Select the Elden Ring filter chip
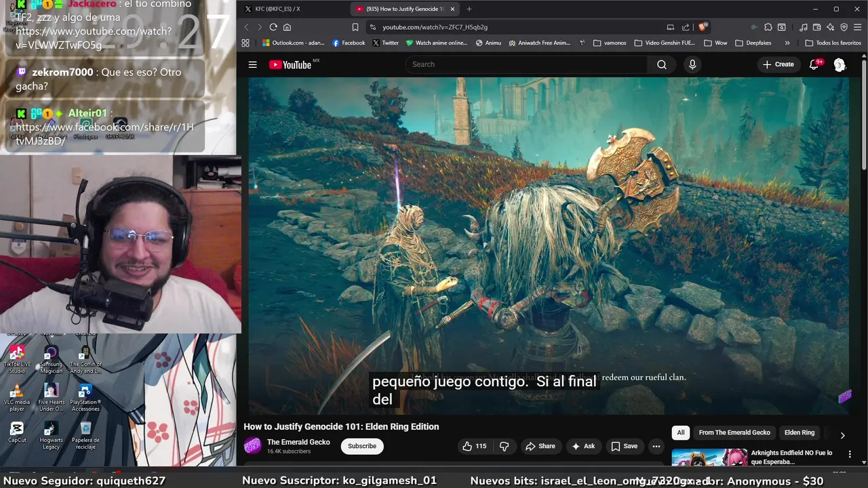This screenshot has width=868, height=488. (x=800, y=432)
